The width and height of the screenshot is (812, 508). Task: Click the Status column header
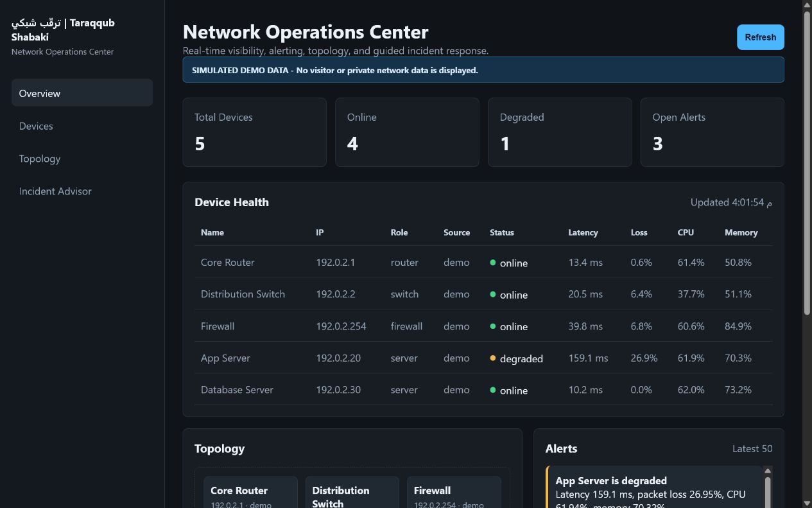click(502, 232)
